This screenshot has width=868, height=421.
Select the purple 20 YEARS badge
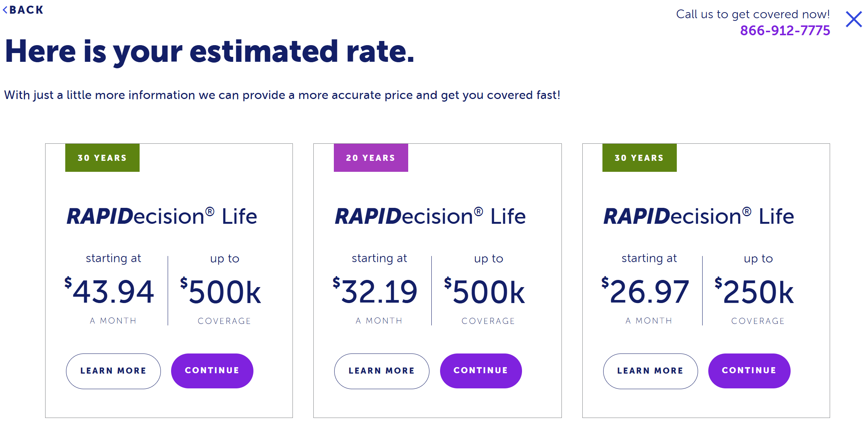pyautogui.click(x=371, y=157)
